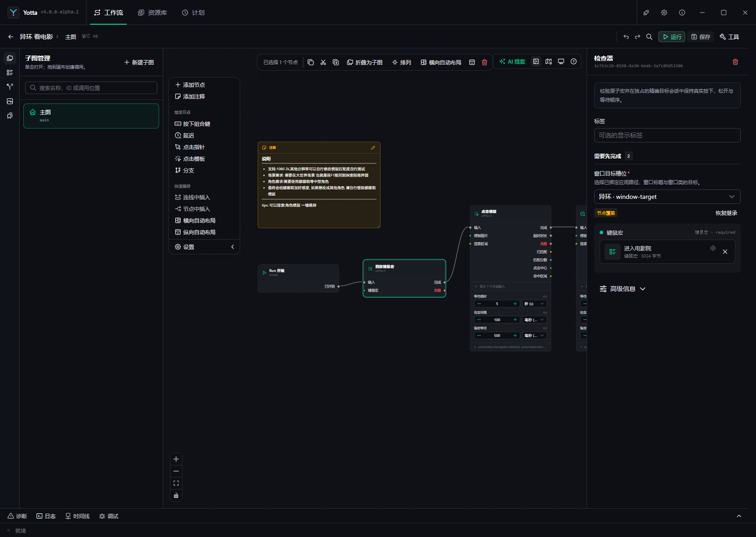
Task: Click the undo arrow icon
Action: [x=626, y=37]
